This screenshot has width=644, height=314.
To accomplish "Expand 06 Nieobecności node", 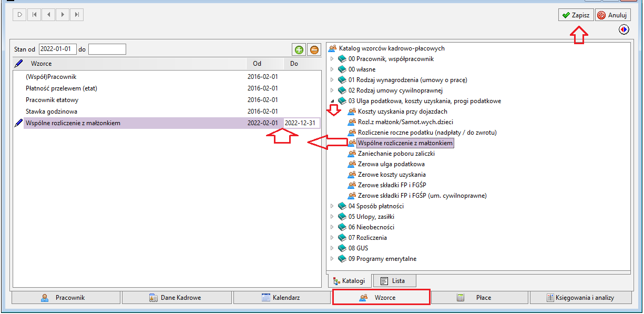I will (x=332, y=227).
